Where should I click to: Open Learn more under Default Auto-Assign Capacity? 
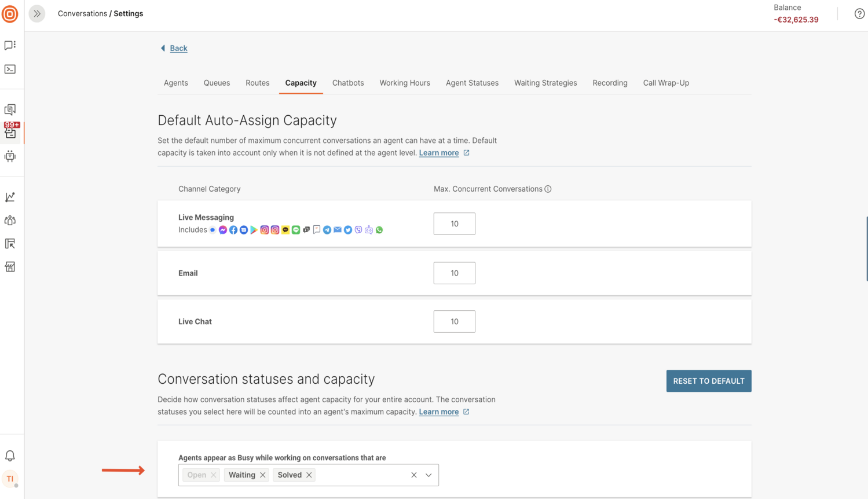(439, 153)
